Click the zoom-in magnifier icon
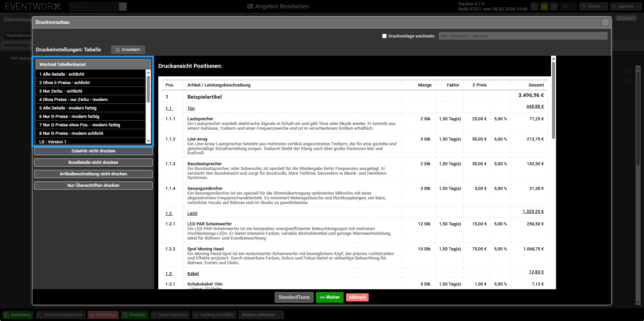The image size is (644, 321). pyautogui.click(x=628, y=71)
